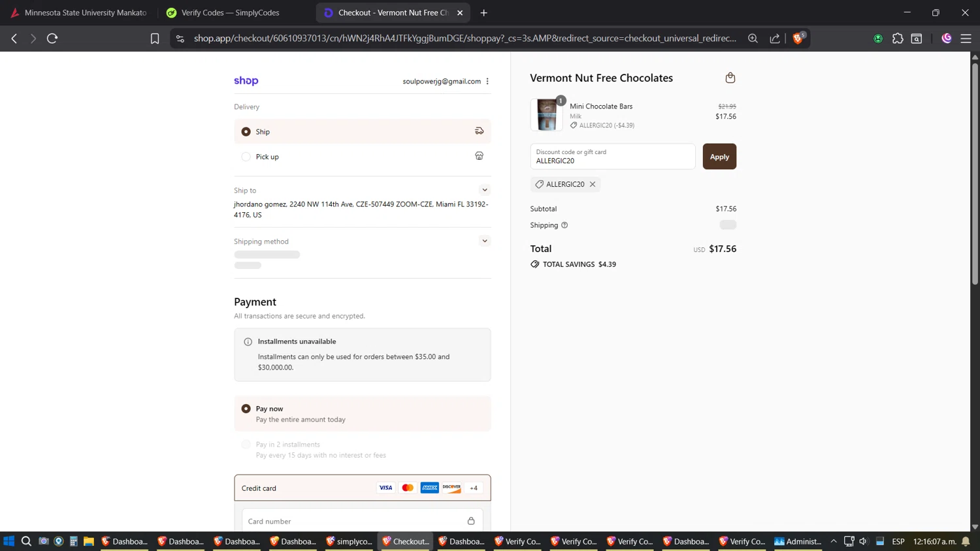Open File Explorer from taskbar
The height and width of the screenshot is (551, 980).
point(89,541)
